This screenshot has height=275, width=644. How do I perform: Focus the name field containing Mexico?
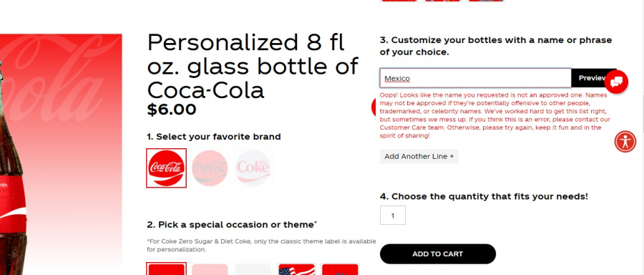click(x=476, y=78)
